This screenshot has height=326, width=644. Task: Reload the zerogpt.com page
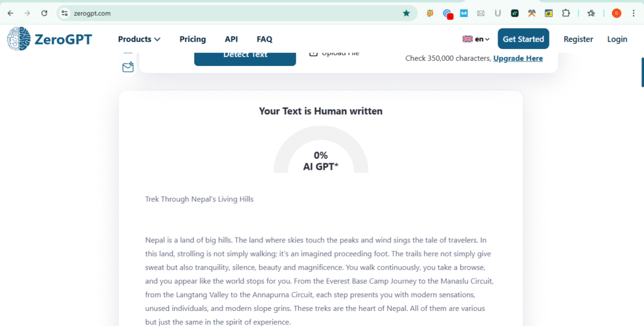click(x=44, y=13)
